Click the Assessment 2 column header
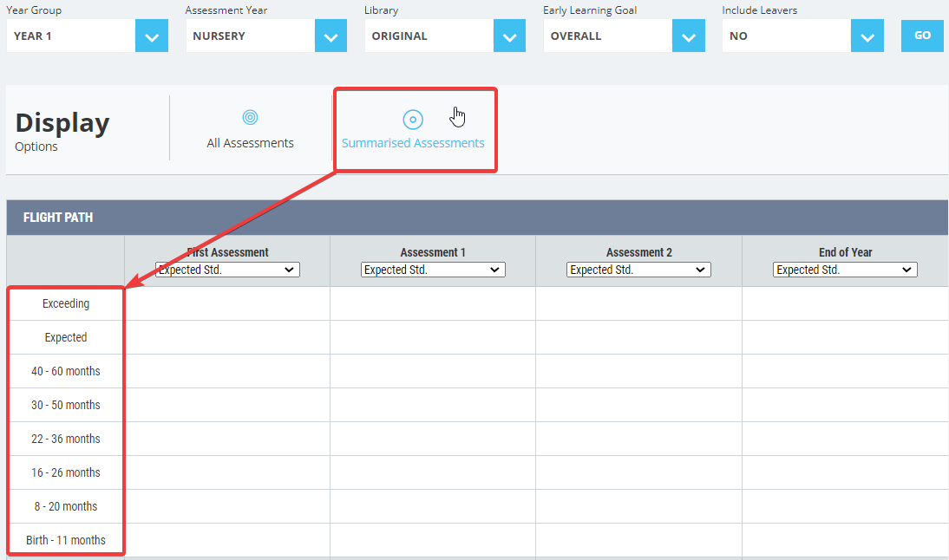 [639, 252]
